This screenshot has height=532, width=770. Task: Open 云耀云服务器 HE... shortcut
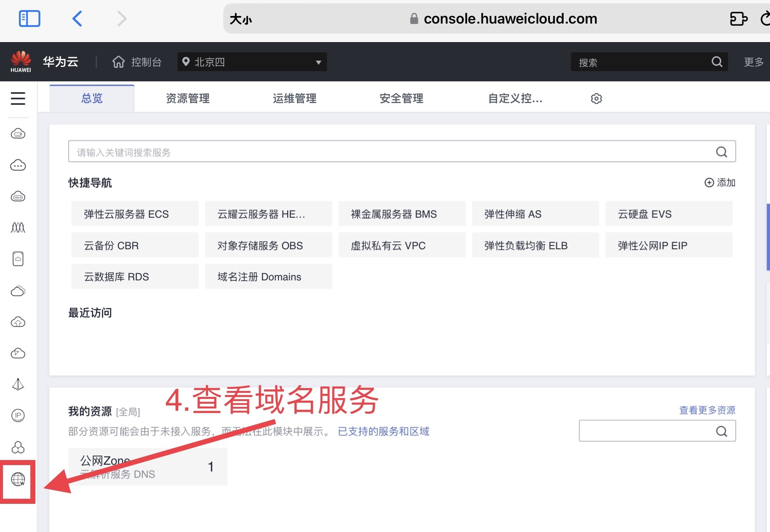(268, 214)
